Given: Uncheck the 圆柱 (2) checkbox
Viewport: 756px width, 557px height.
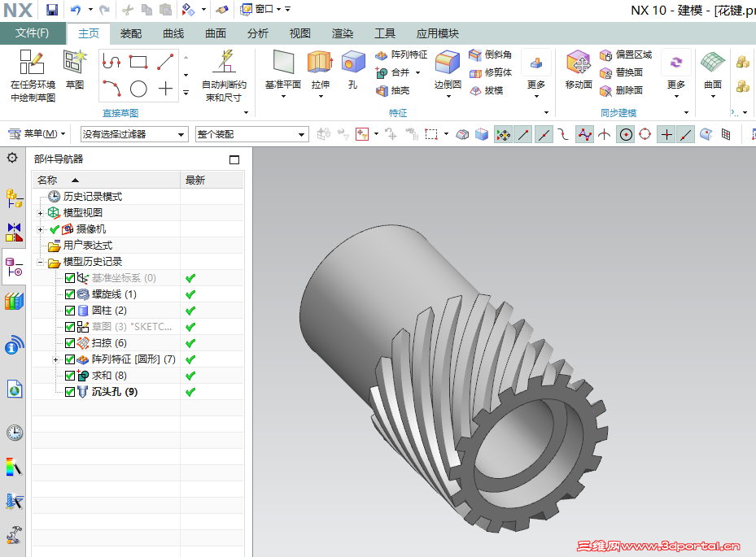Looking at the screenshot, I should pyautogui.click(x=69, y=311).
